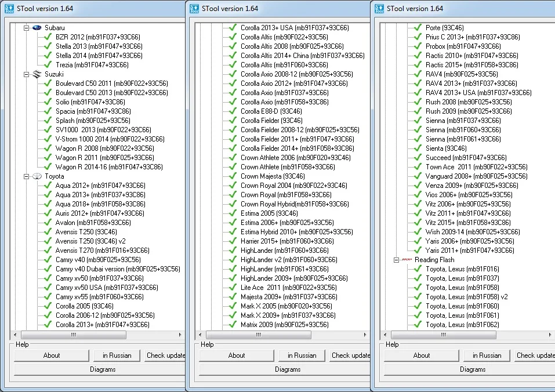Click green checkmark beside Avalon
This screenshot has height=392, width=555.
(x=48, y=222)
